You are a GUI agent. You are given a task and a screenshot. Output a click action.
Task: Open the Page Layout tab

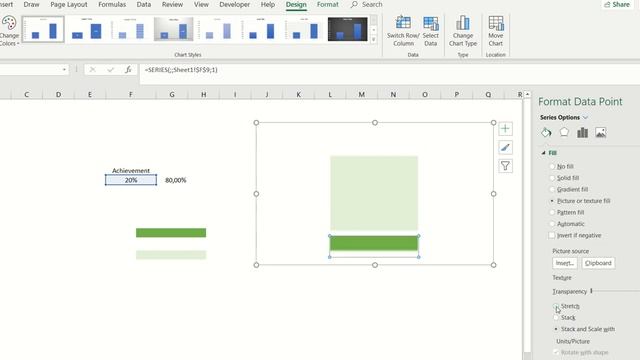pos(69,4)
